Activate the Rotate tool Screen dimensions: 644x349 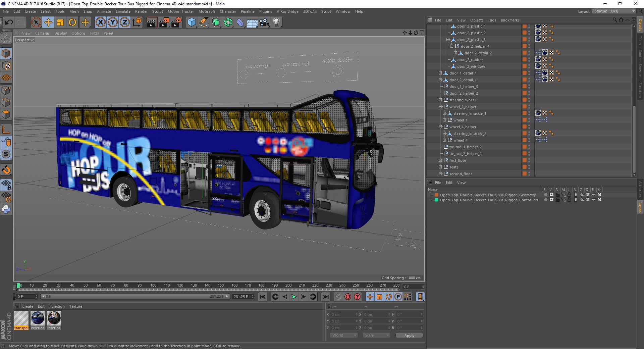point(72,22)
